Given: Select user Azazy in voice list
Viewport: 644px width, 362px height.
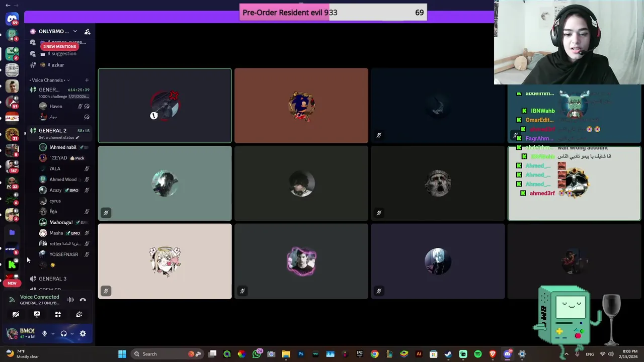Looking at the screenshot, I should coord(64,190).
